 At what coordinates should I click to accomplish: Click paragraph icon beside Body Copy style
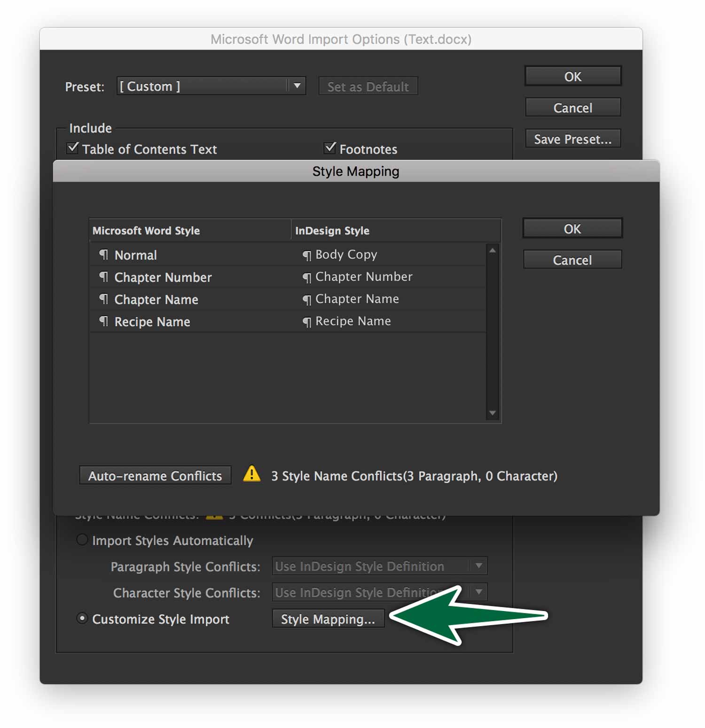coord(307,256)
